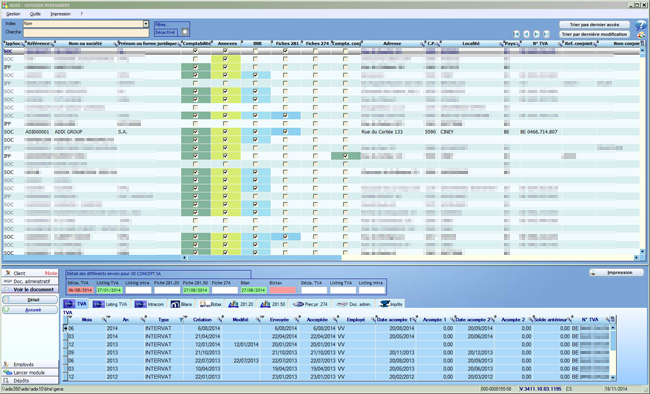Open dropdown on Modifié column header
Screen dimensions: 650x394
[262, 318]
